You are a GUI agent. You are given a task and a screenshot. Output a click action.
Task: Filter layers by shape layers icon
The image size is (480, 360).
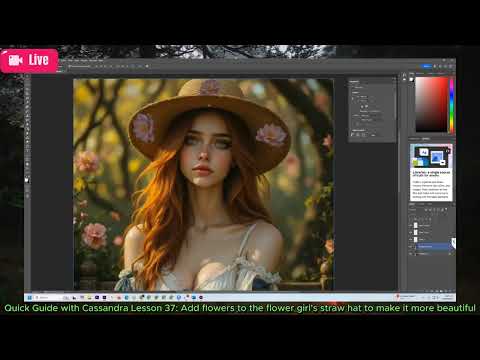point(438,210)
